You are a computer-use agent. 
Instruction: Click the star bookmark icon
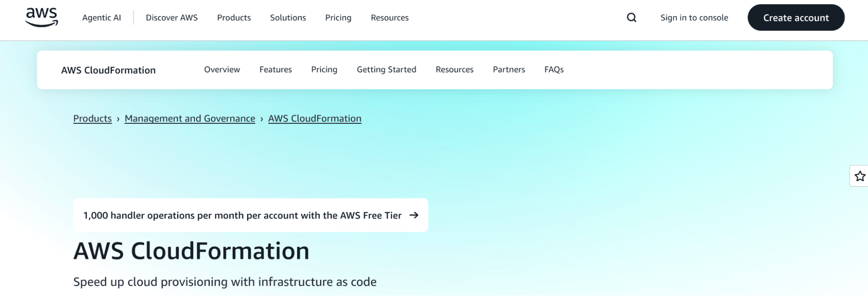(859, 176)
